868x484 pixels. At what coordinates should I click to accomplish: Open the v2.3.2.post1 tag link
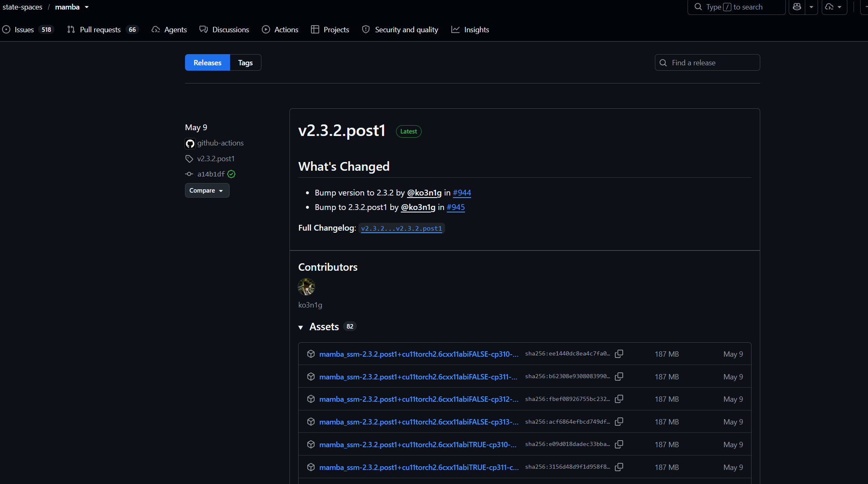click(216, 159)
